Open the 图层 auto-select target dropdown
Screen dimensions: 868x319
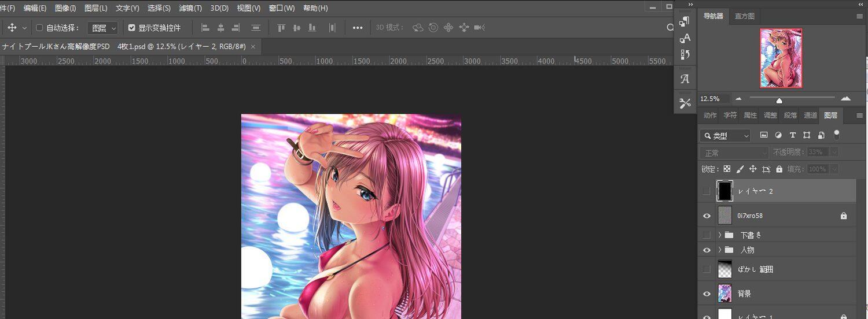click(x=103, y=28)
